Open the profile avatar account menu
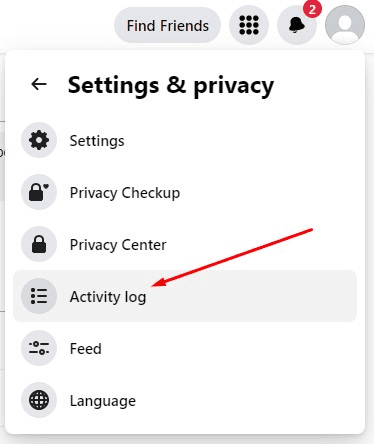This screenshot has height=444, width=374. click(345, 25)
